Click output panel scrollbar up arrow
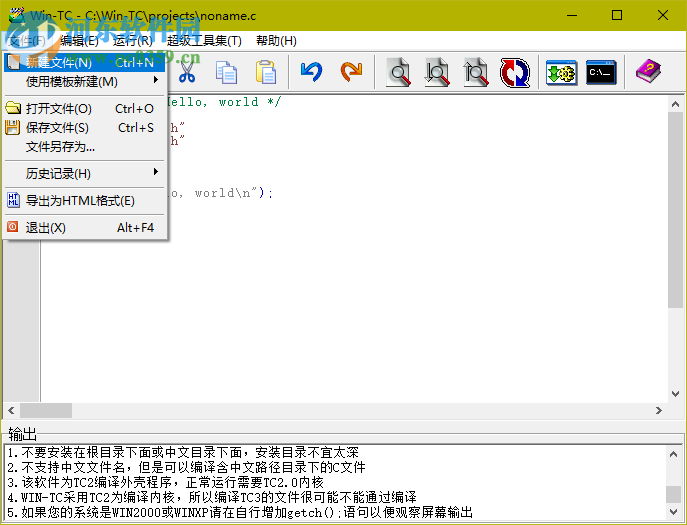 pyautogui.click(x=673, y=454)
